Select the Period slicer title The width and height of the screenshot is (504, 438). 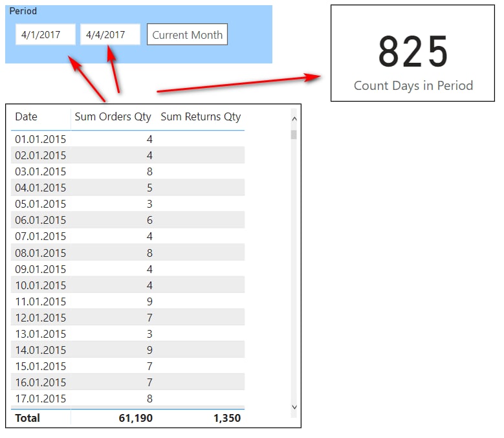tap(23, 11)
